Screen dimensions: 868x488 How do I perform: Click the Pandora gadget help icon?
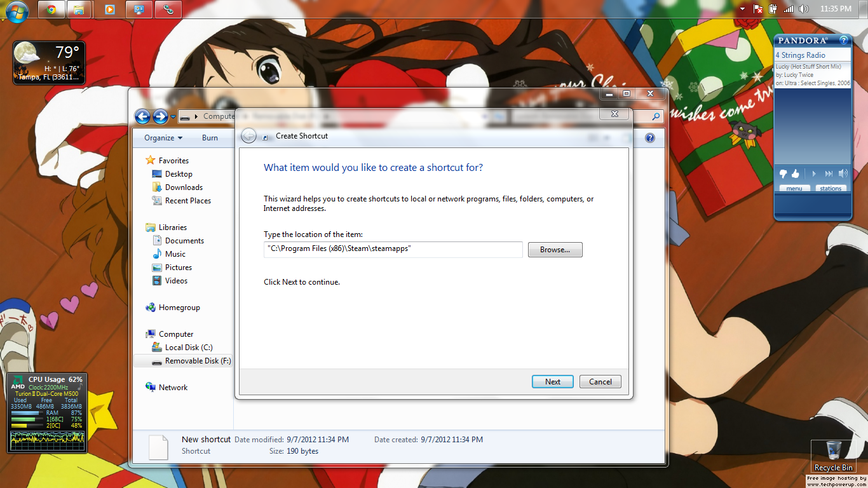click(844, 41)
